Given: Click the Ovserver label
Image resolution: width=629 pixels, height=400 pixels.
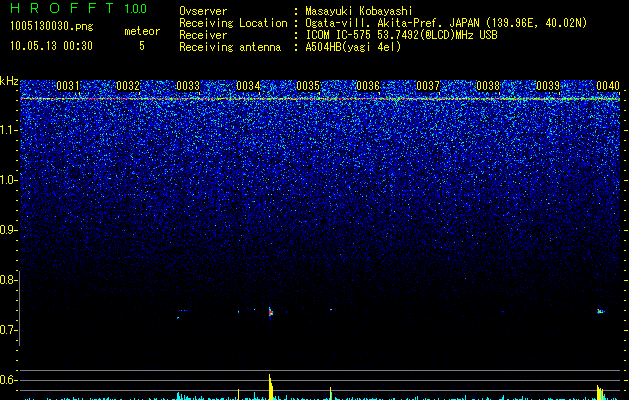Looking at the screenshot, I should coord(203,11).
